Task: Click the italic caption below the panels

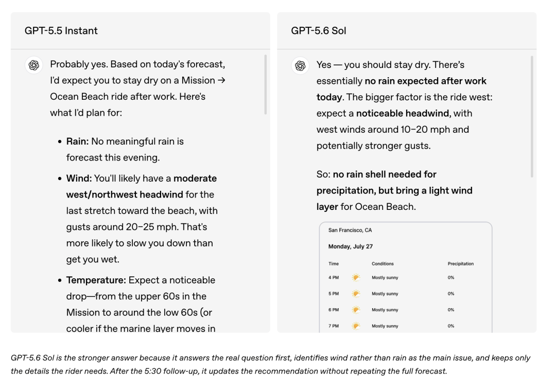Action: (x=271, y=364)
